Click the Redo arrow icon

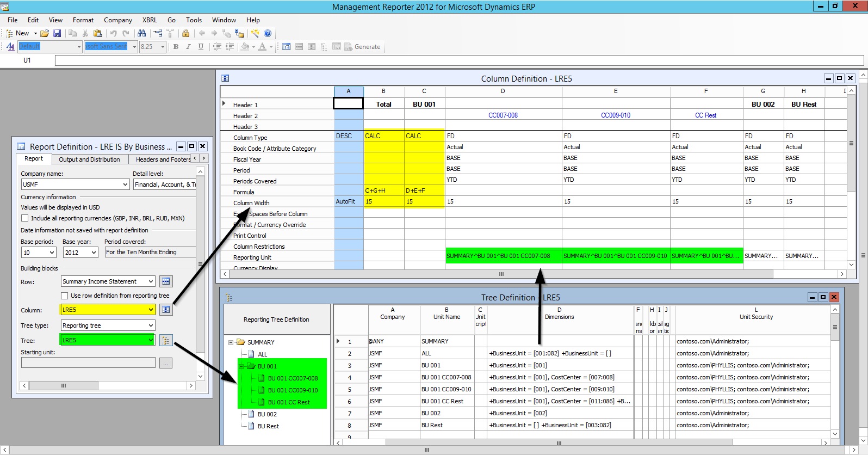[x=126, y=33]
